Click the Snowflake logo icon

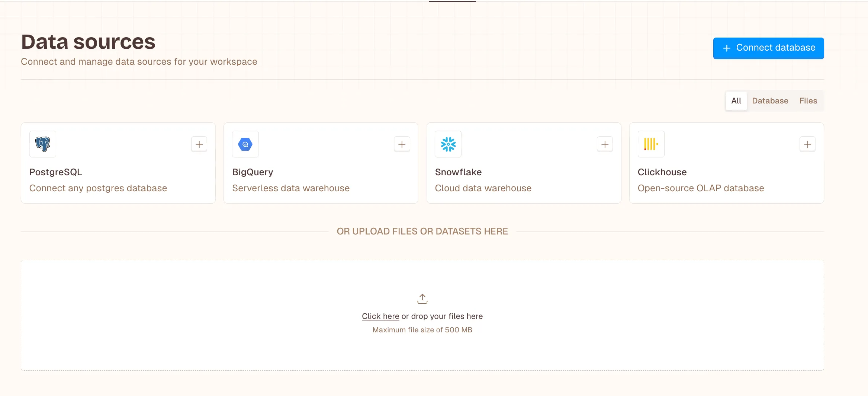point(448,144)
